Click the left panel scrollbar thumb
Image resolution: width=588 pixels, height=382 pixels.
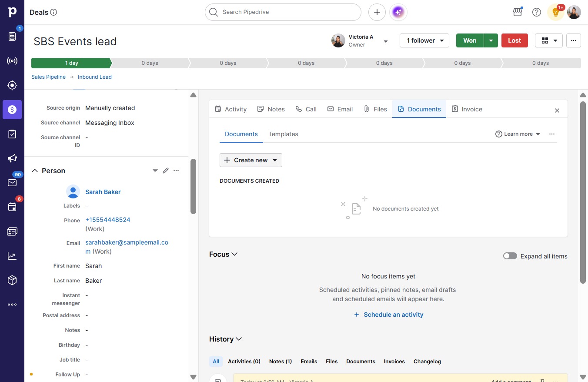[x=193, y=186]
